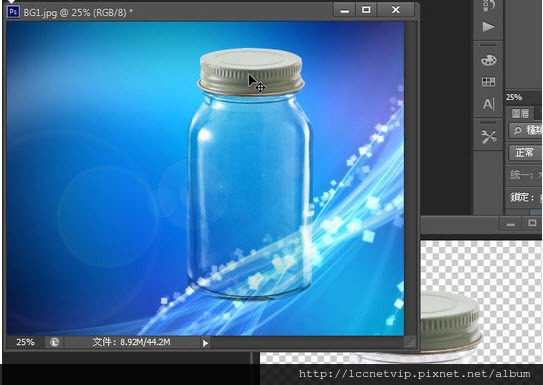
Task: Open the Swatches panel grid icon
Action: (x=488, y=82)
